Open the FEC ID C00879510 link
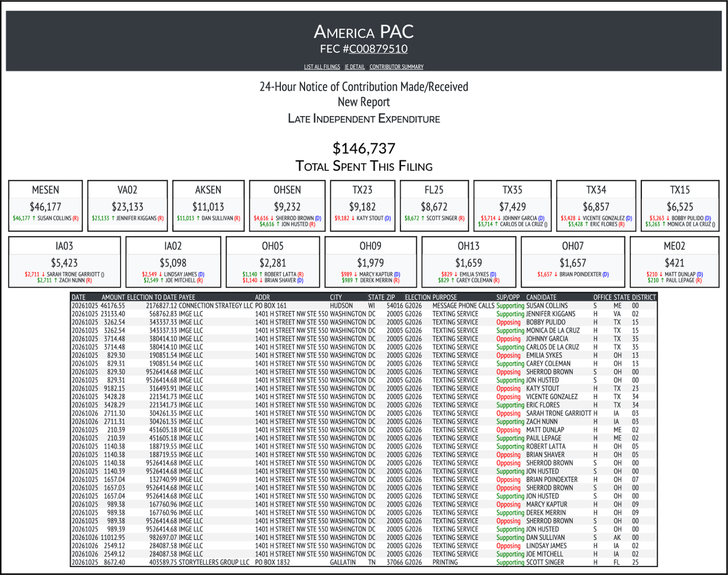The height and width of the screenshot is (575, 728). point(378,49)
